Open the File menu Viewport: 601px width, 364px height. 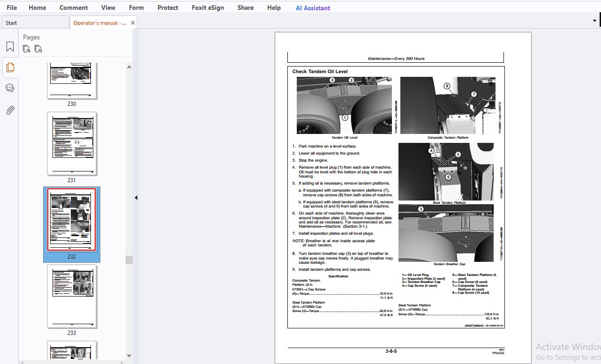tap(12, 7)
